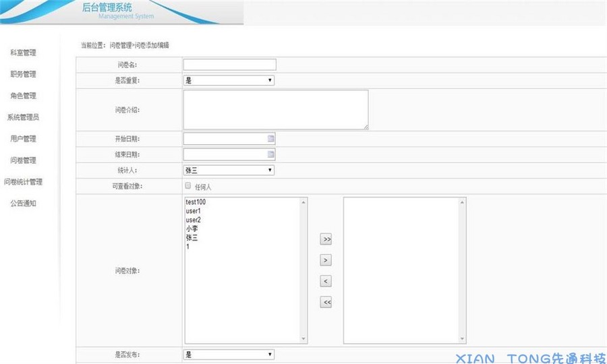Click the 问卷管理 breadcrumb link
This screenshot has width=607, height=364.
tap(121, 45)
